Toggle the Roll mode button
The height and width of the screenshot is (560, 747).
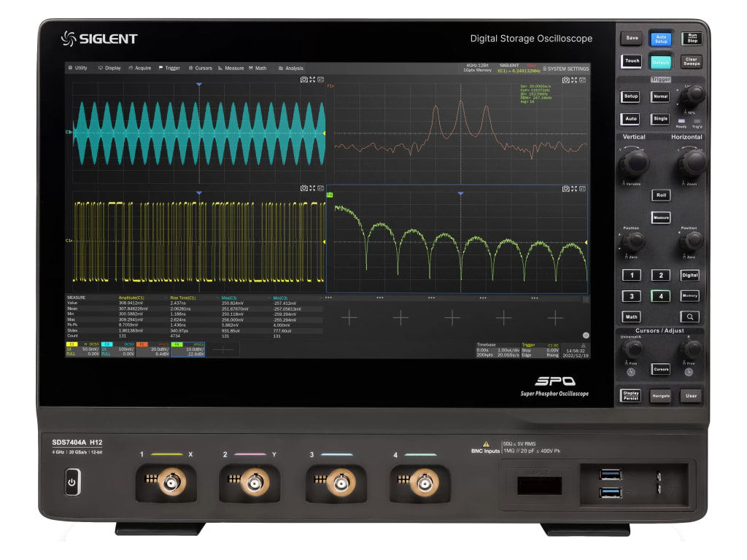661,195
